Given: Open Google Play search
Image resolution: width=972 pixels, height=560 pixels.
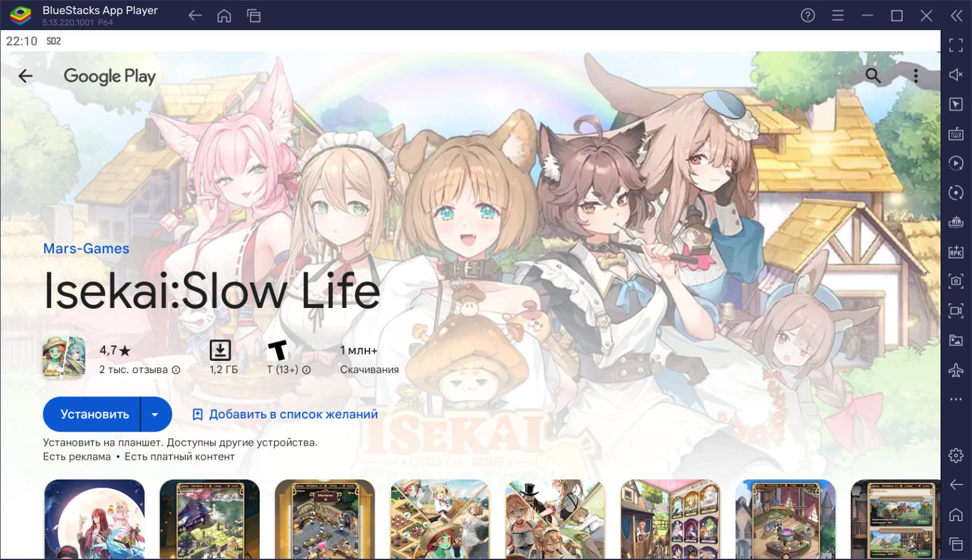Looking at the screenshot, I should point(873,76).
